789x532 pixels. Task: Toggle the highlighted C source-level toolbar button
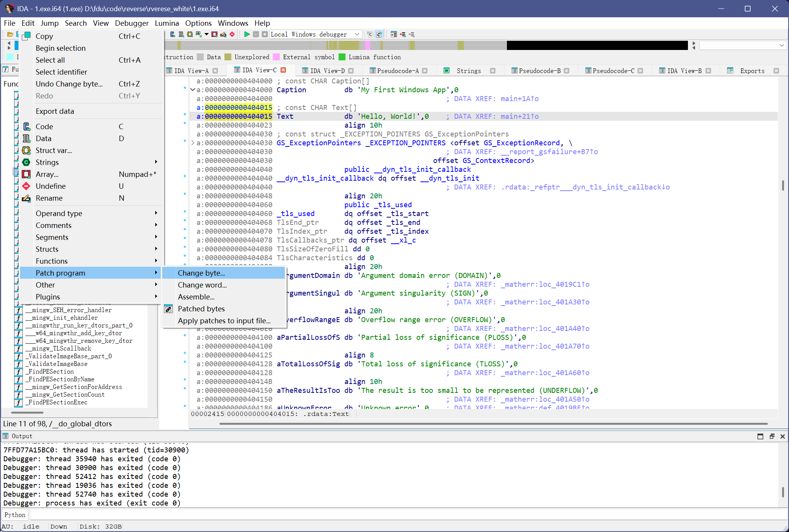(379, 34)
